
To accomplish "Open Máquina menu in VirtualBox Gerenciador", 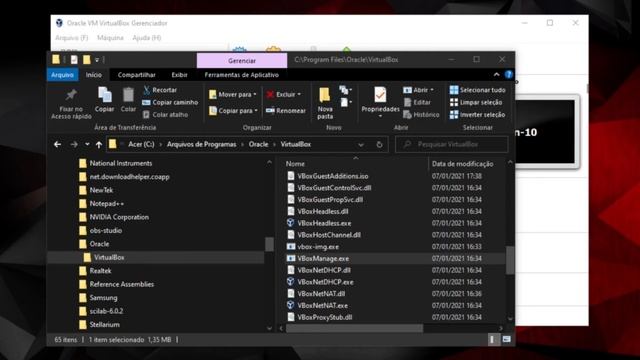I will 110,38.
